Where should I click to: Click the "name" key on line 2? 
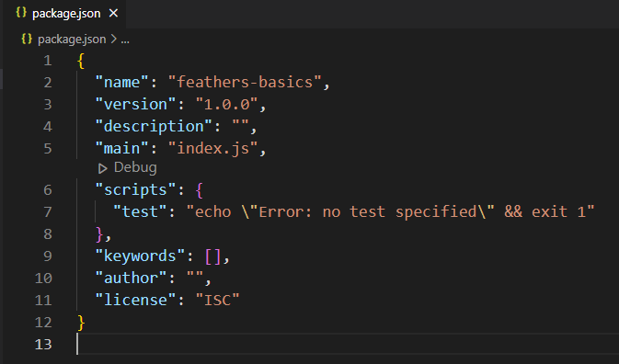pos(122,82)
